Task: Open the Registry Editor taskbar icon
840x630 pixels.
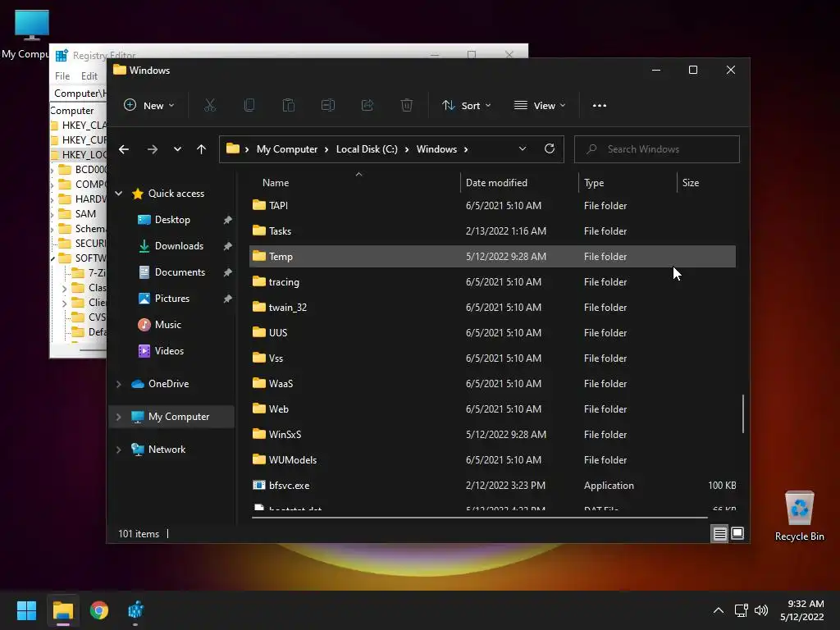Action: pos(135,610)
